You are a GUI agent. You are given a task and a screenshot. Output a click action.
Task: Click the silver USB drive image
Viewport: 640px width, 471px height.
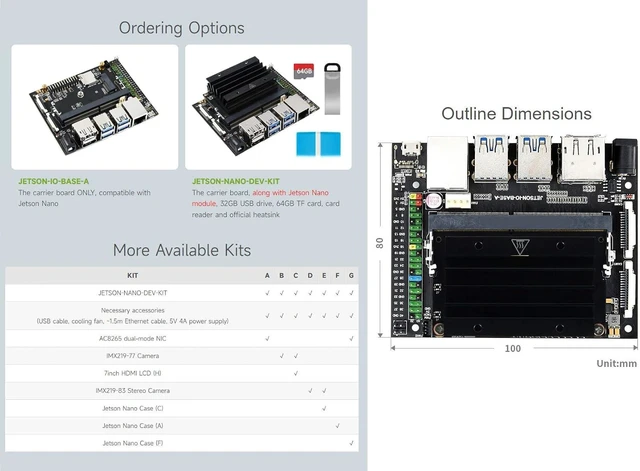(x=332, y=89)
